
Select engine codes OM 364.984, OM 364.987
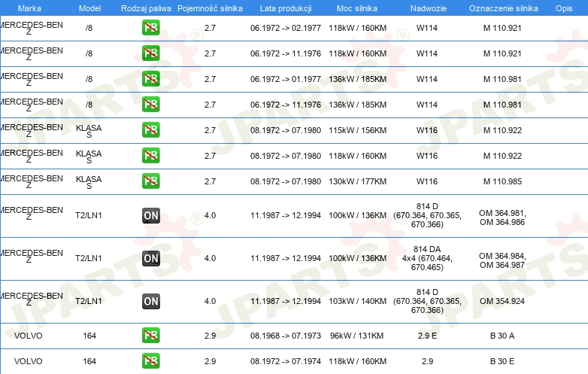[x=502, y=260]
